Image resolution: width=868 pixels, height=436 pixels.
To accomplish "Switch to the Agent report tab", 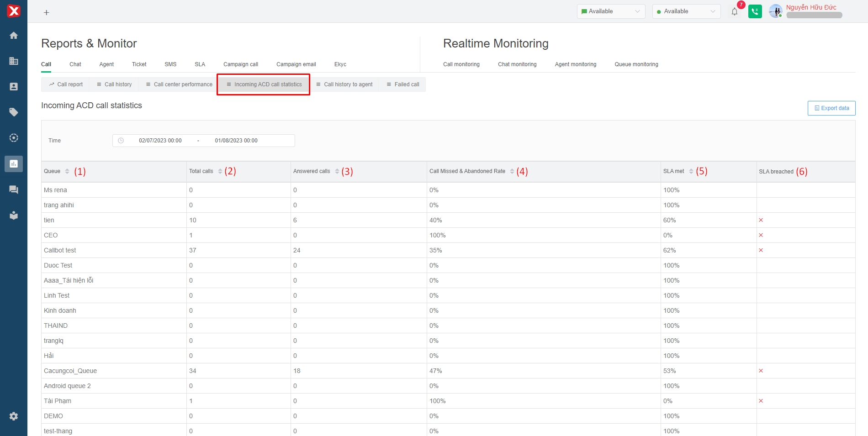I will pyautogui.click(x=106, y=64).
